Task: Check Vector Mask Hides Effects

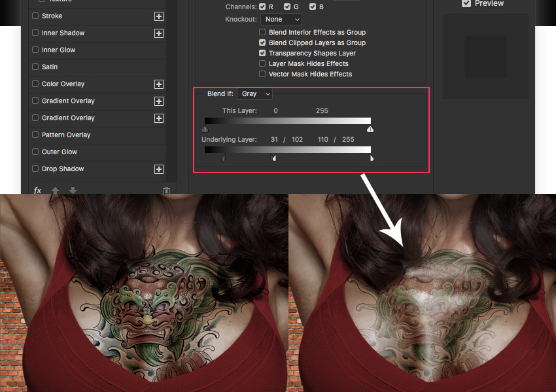Action: coord(262,74)
